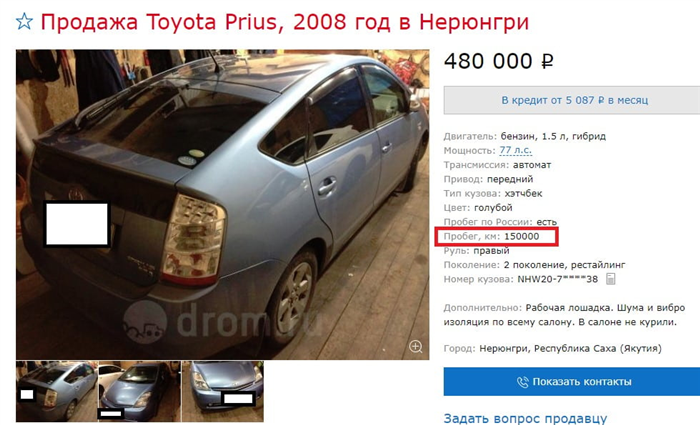Image resolution: width=700 pixels, height=425 pixels.
Task: Click the Дополнительно description text
Action: pos(564,315)
